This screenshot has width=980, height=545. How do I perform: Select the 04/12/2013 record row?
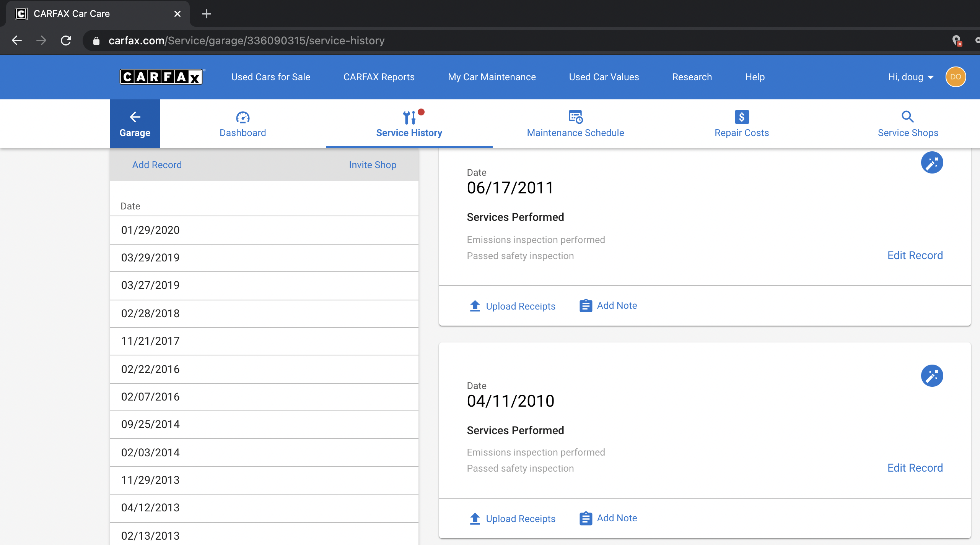[x=264, y=508]
